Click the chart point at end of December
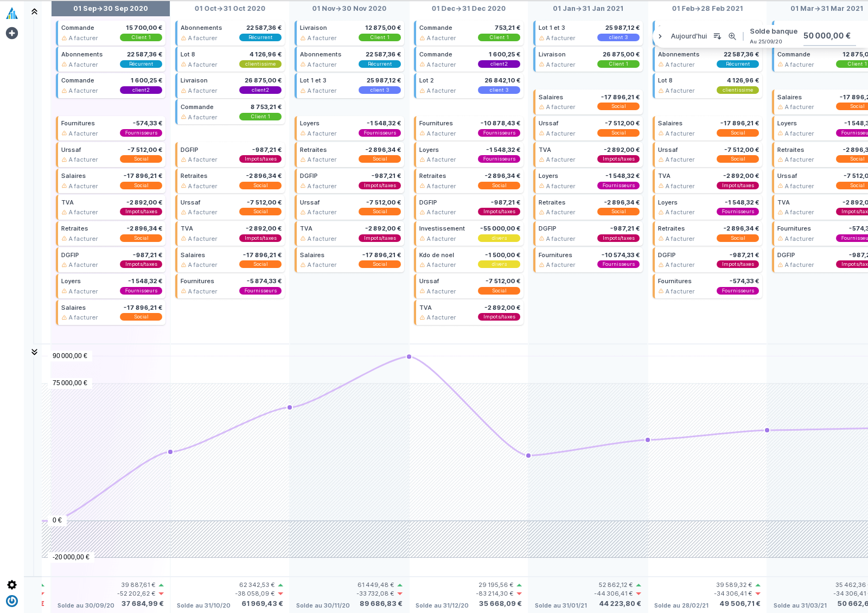This screenshot has width=868, height=613. [528, 456]
